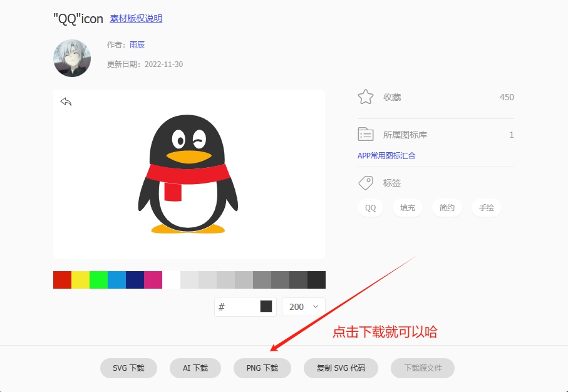The image size is (568, 392).
Task: Pick the medium gray swatch left of the three darkest
Action: tap(262, 280)
